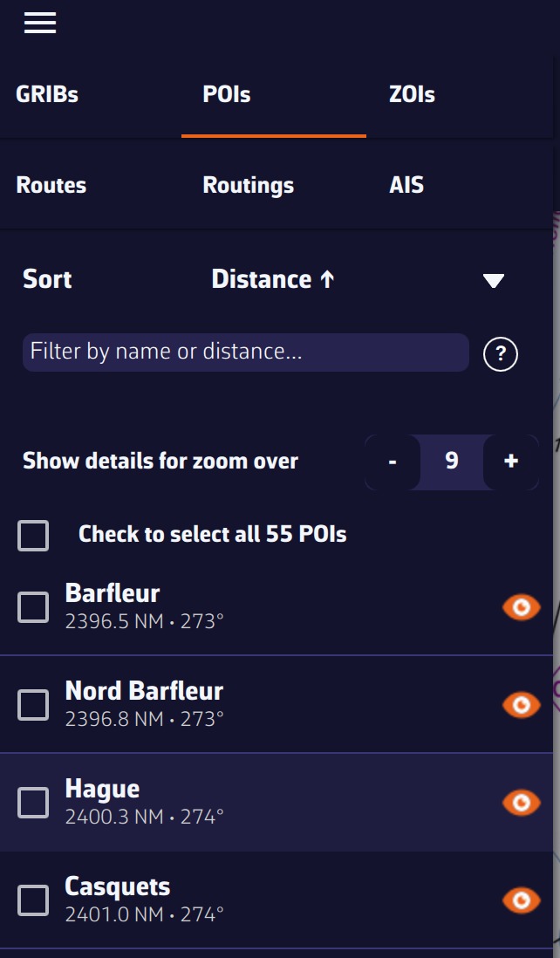Viewport: 560px width, 958px height.
Task: Increase zoom detail level with plus
Action: click(511, 461)
